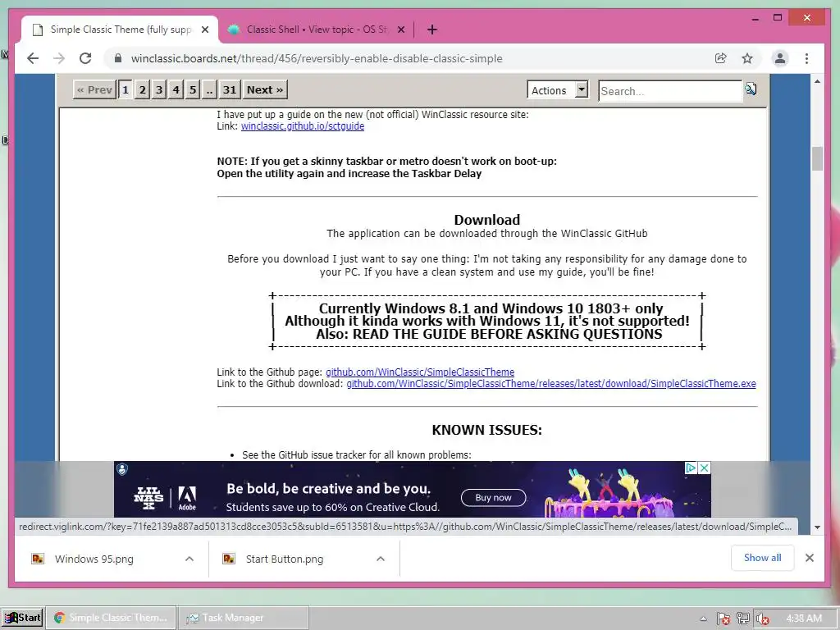Expand options for Windows 95.png download

(189, 559)
